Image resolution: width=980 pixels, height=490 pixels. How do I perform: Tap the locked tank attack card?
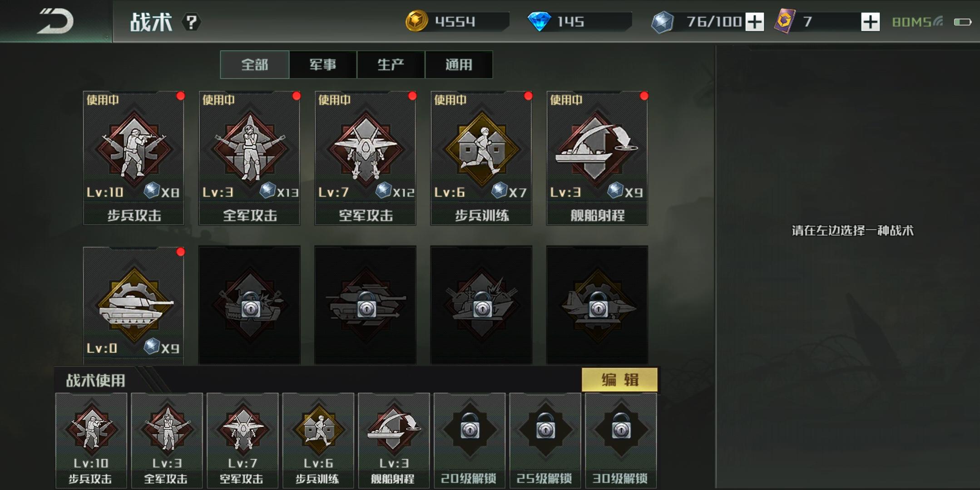pyautogui.click(x=249, y=305)
